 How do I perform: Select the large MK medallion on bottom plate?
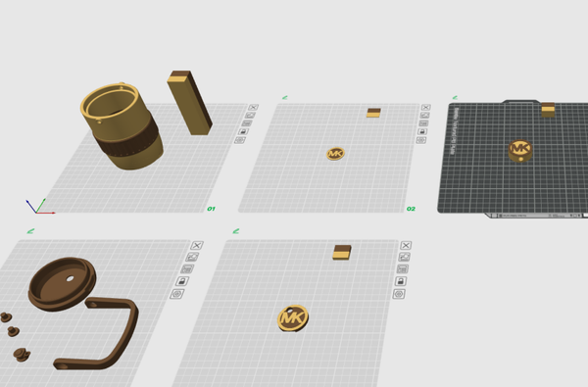[x=293, y=318]
